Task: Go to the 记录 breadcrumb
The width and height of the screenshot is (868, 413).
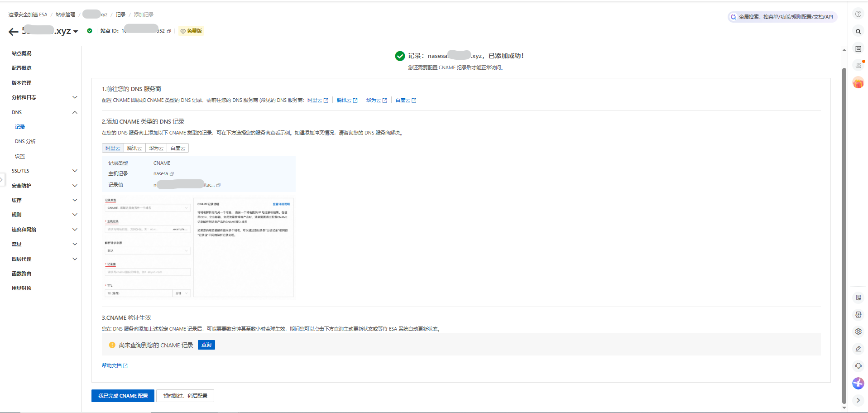Action: 120,14
